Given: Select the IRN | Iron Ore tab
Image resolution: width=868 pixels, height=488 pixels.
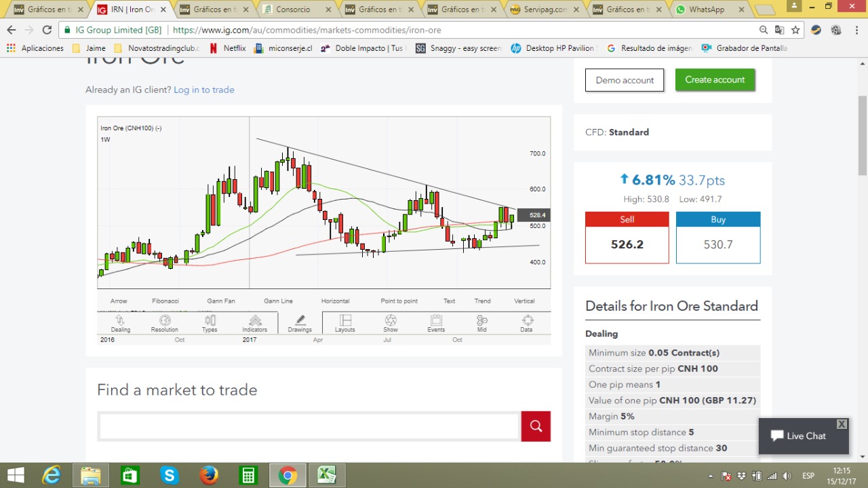Looking at the screenshot, I should coord(132,10).
